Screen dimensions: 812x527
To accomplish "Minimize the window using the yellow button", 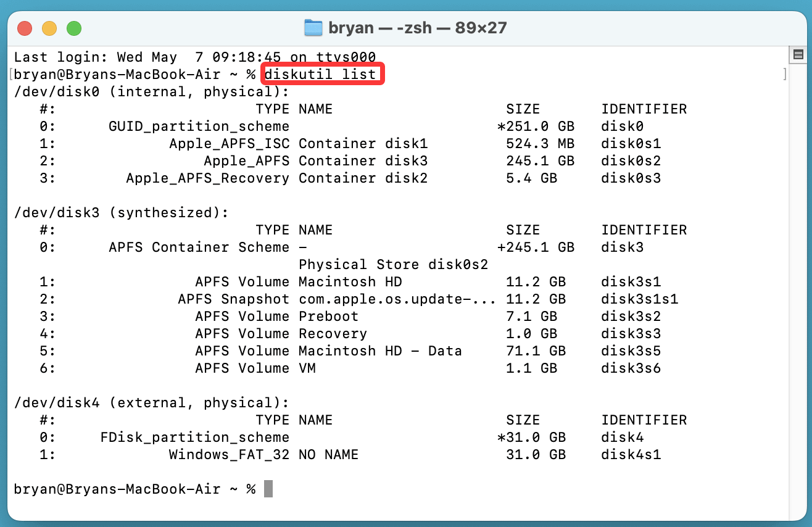I will pos(49,28).
